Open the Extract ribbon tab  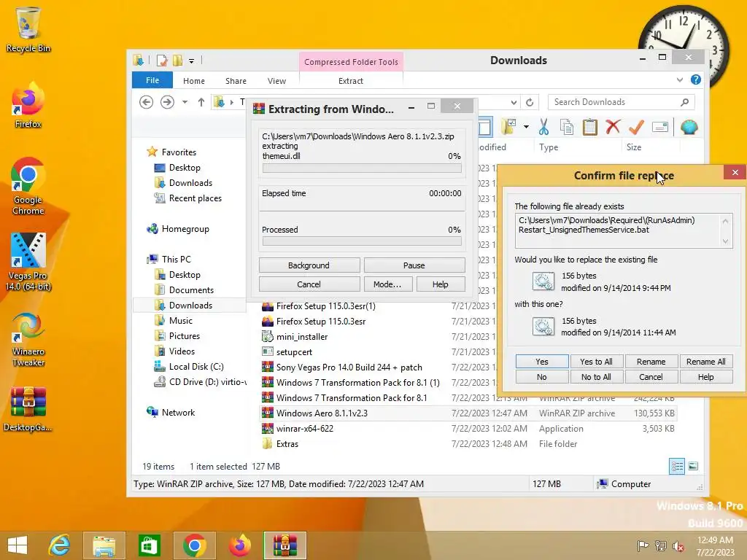pos(351,81)
